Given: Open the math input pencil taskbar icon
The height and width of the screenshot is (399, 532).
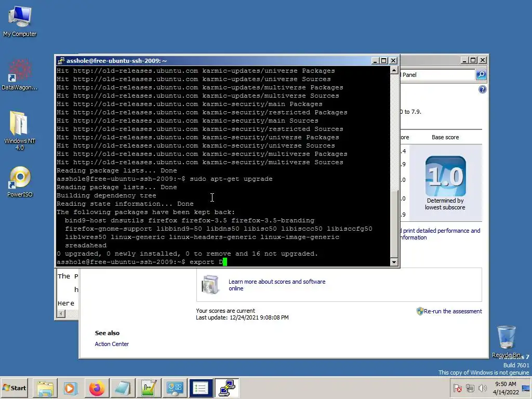Looking at the screenshot, I should [149, 388].
